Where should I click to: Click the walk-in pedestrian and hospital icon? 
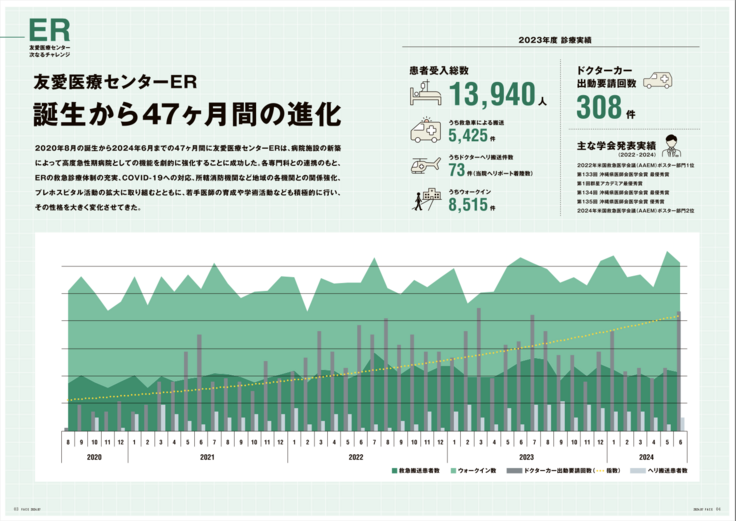426,200
